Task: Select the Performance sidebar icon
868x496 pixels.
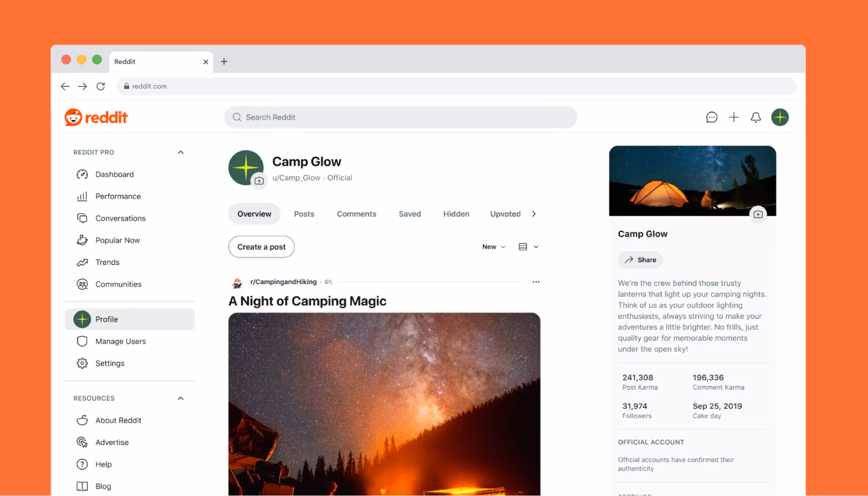Action: pyautogui.click(x=82, y=196)
